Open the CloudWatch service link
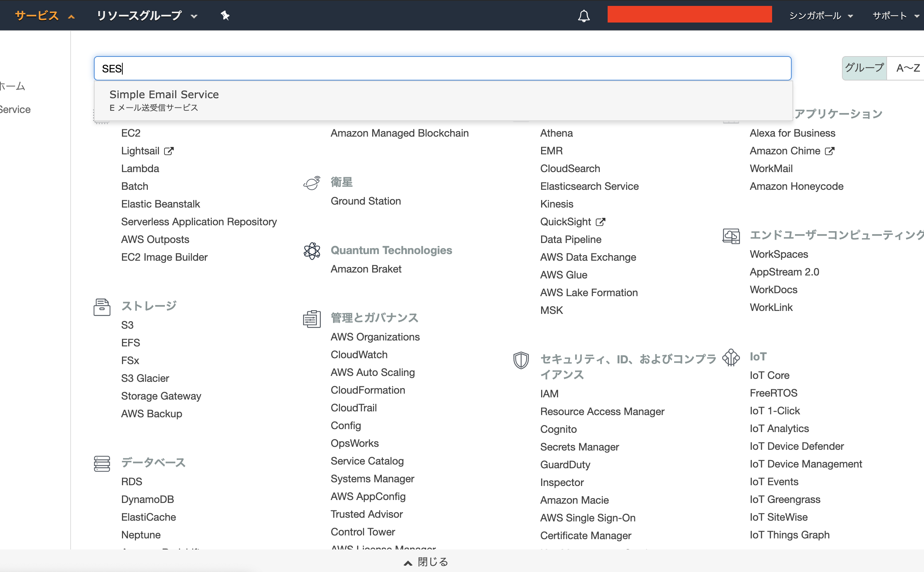 (x=359, y=355)
